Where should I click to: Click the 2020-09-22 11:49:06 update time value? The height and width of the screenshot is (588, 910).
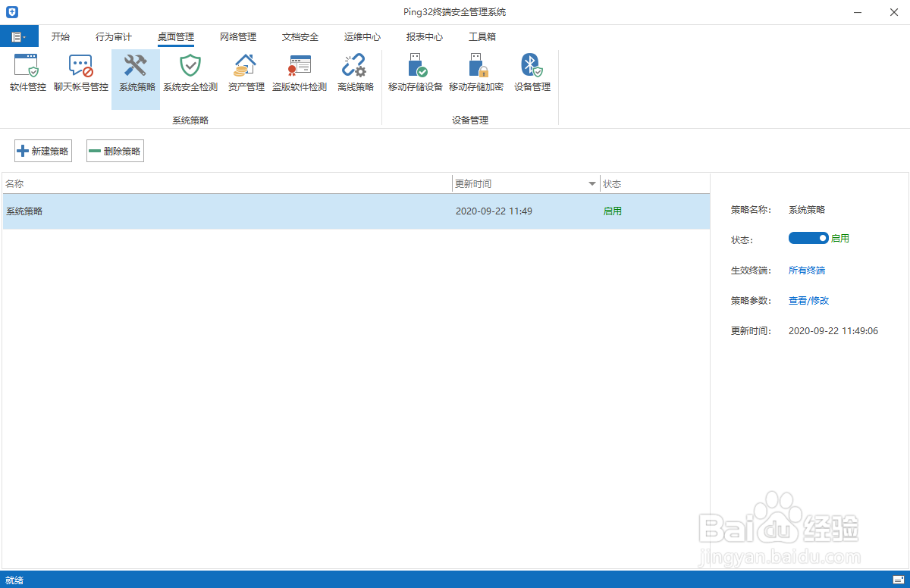pyautogui.click(x=833, y=331)
